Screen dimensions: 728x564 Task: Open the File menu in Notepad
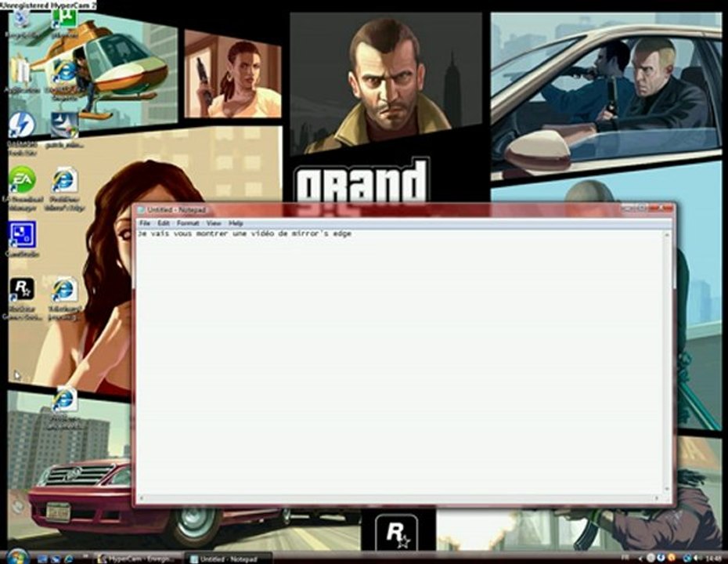pos(145,223)
